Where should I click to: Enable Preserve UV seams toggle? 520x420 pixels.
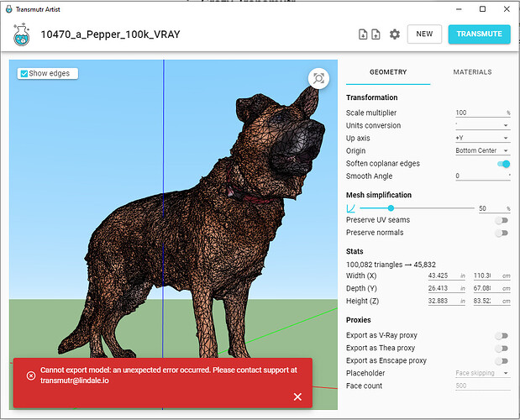[502, 220]
